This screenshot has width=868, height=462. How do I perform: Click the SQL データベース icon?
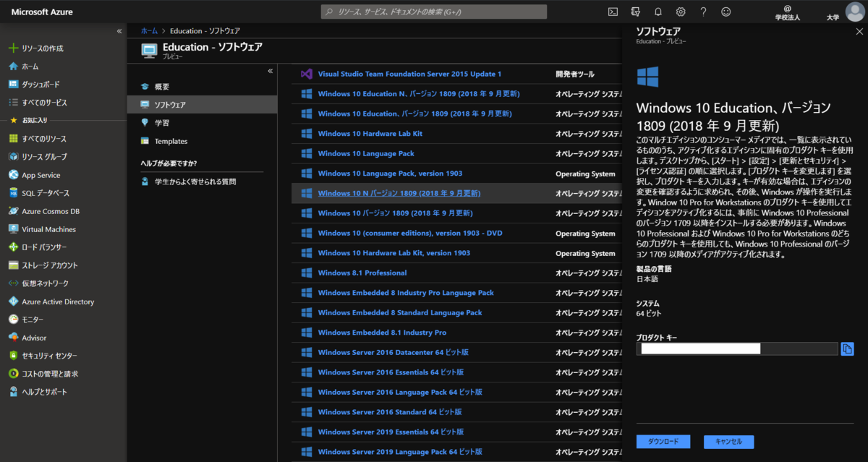point(13,193)
